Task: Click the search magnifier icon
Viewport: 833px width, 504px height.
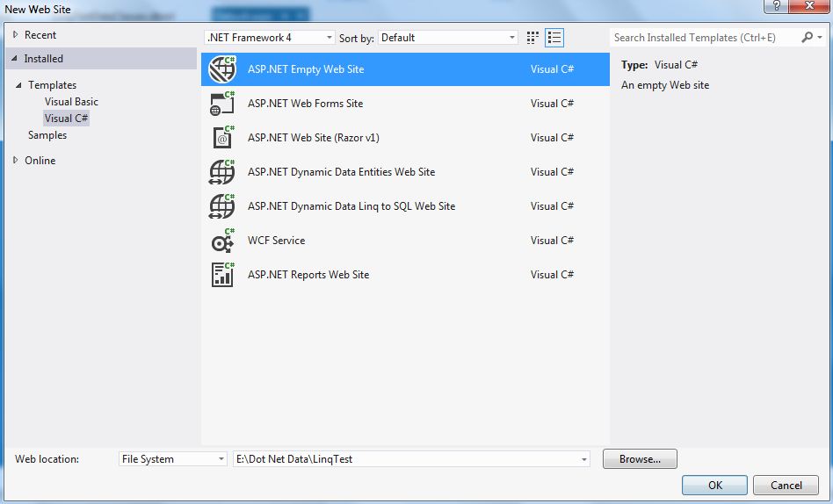Action: coord(807,37)
